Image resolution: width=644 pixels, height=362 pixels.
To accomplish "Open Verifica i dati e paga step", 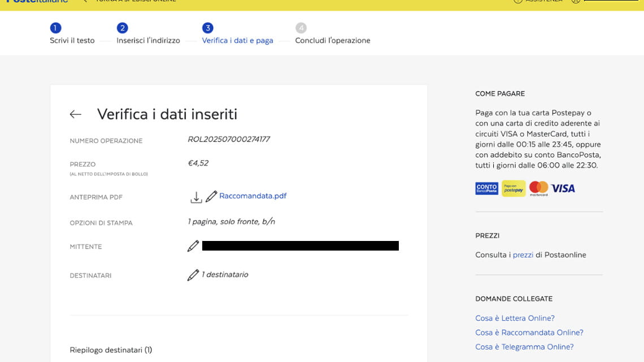I will (237, 40).
